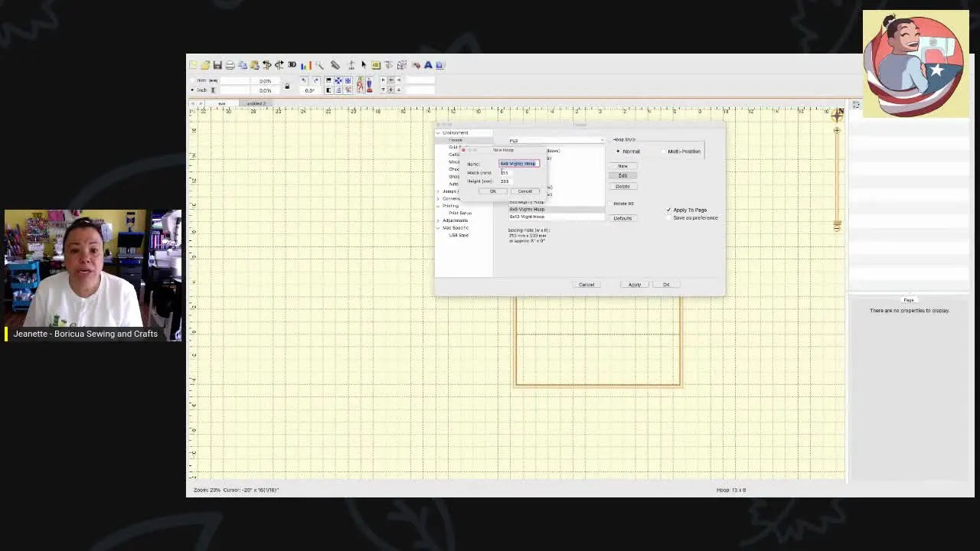Uncheck Apply To Page
Viewport: 980px width, 551px height.
click(668, 210)
